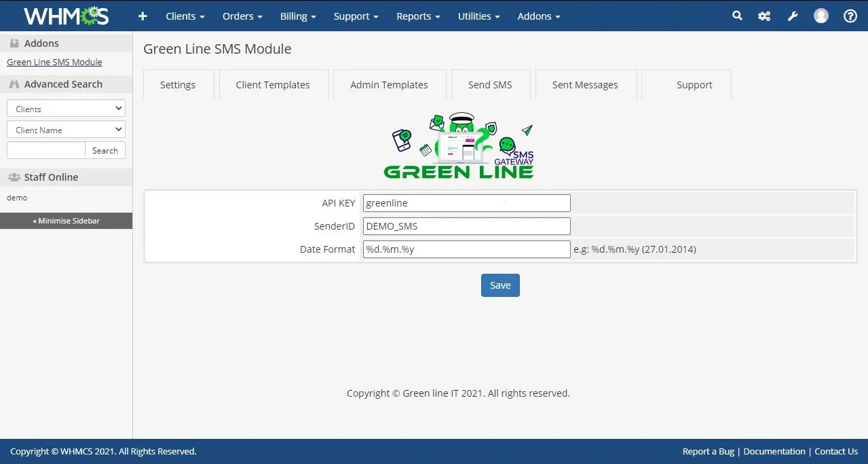Switch to the Client Templates tab
This screenshot has width=868, height=464.
pos(273,85)
